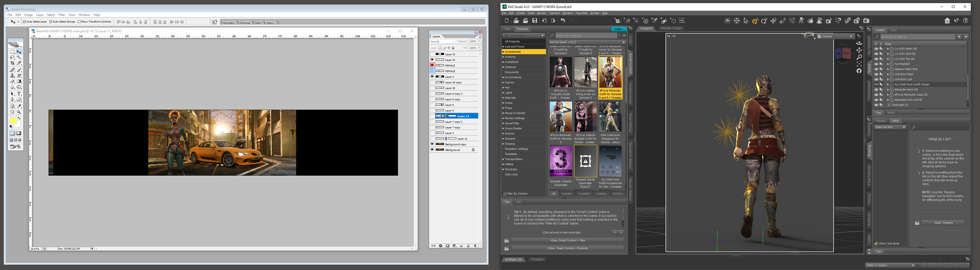Click the New Scene icon in DAZ Studio
The height and width of the screenshot is (270, 980).
tap(507, 20)
